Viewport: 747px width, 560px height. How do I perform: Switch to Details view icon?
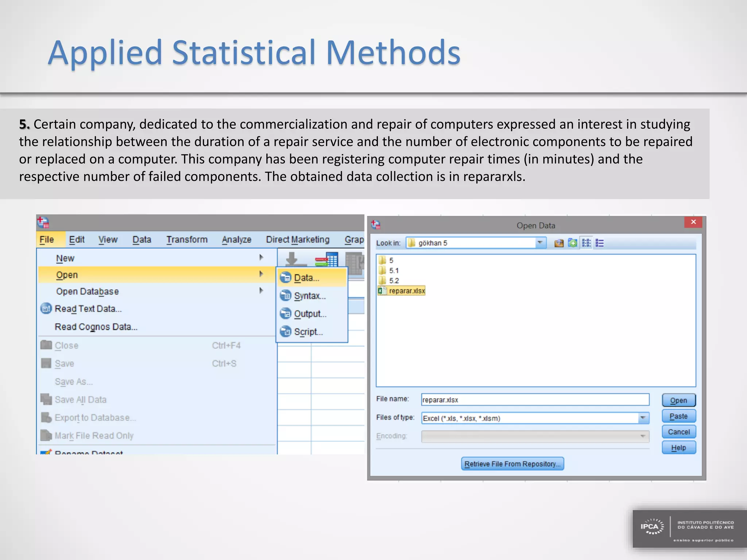[600, 243]
